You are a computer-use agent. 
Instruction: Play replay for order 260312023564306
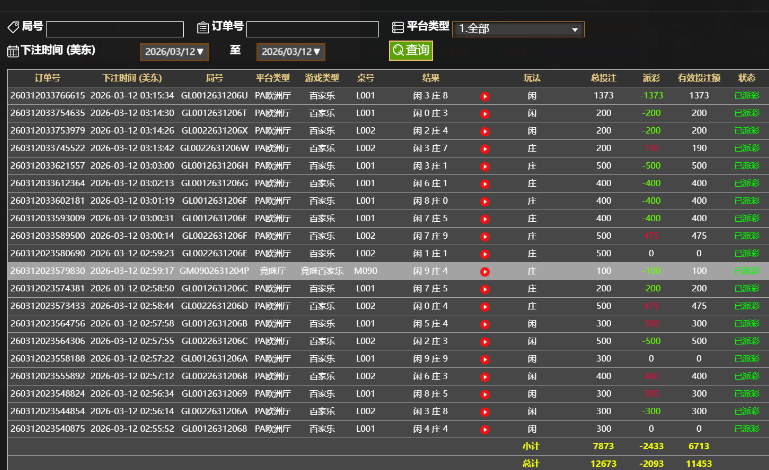click(x=485, y=342)
